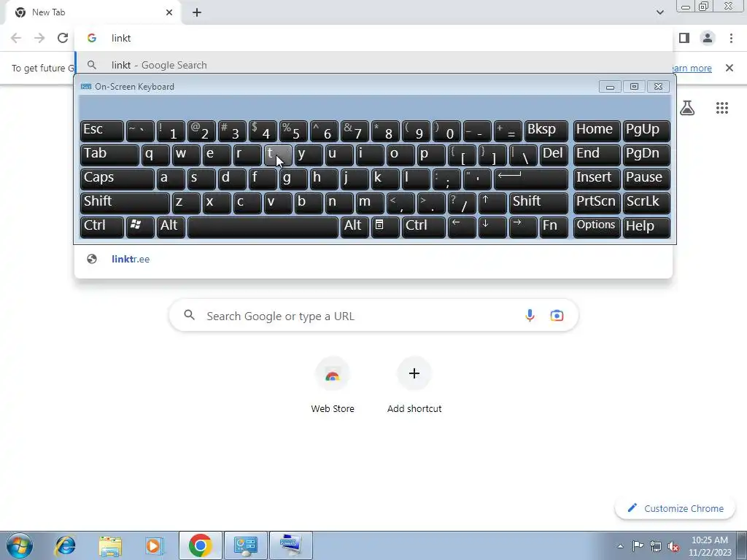Click the PgDn key
Image resolution: width=747 pixels, height=560 pixels.
tap(646, 155)
